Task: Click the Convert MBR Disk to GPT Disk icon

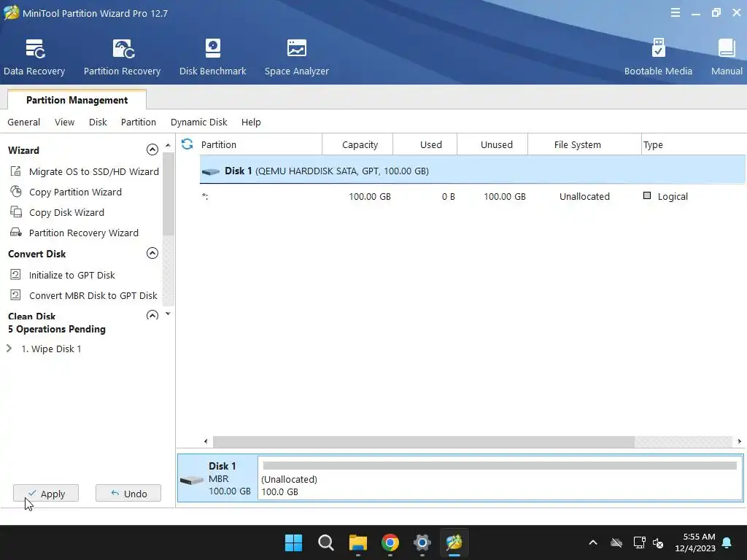Action: (16, 295)
